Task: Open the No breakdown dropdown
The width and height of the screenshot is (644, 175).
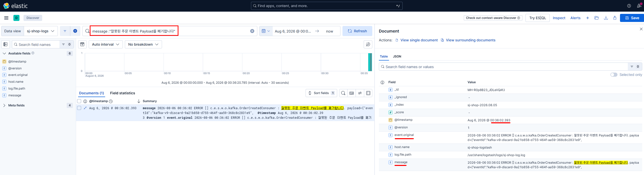Action: click(143, 44)
